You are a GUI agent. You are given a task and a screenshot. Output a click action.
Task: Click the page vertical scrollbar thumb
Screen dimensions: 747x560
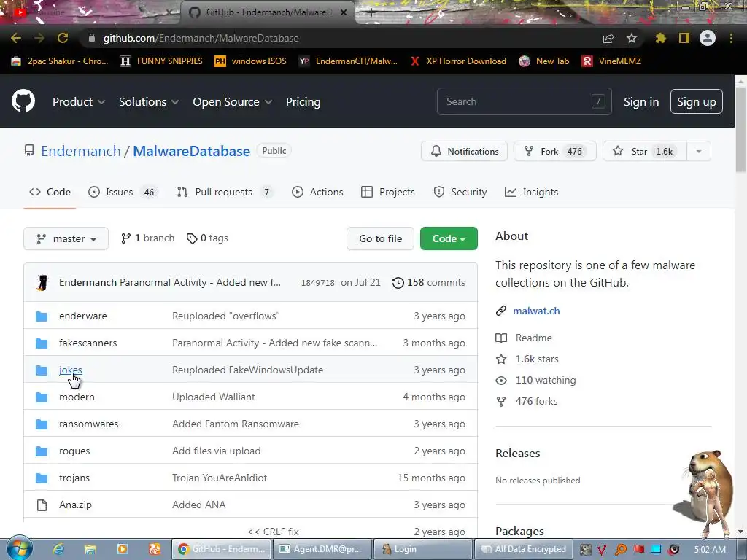(x=741, y=128)
